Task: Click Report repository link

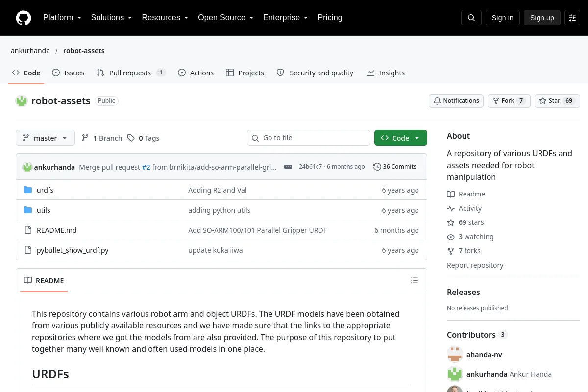Action: pos(475,265)
